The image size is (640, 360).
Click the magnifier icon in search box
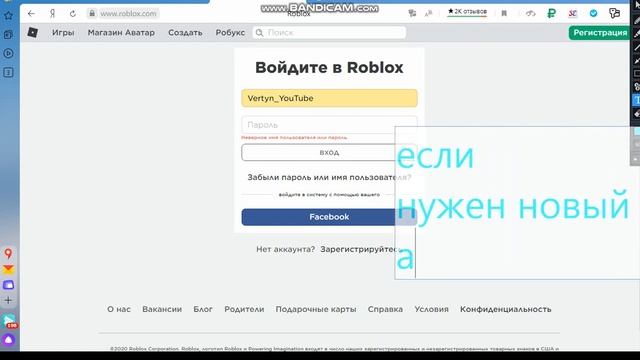click(x=259, y=33)
